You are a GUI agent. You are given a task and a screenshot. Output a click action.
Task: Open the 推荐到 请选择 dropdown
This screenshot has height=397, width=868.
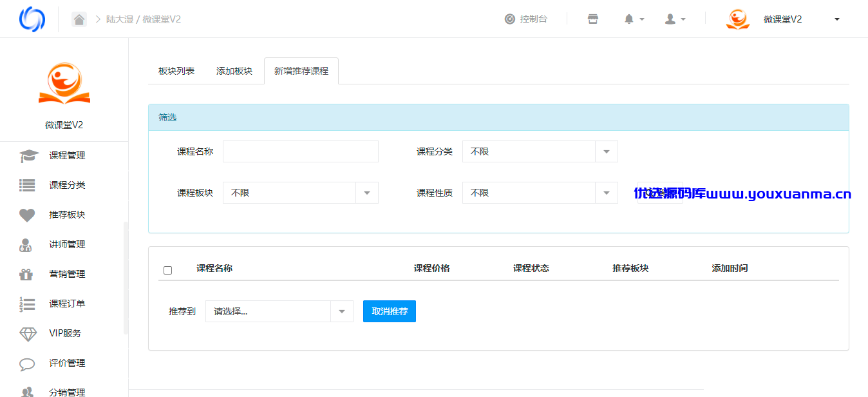[279, 311]
